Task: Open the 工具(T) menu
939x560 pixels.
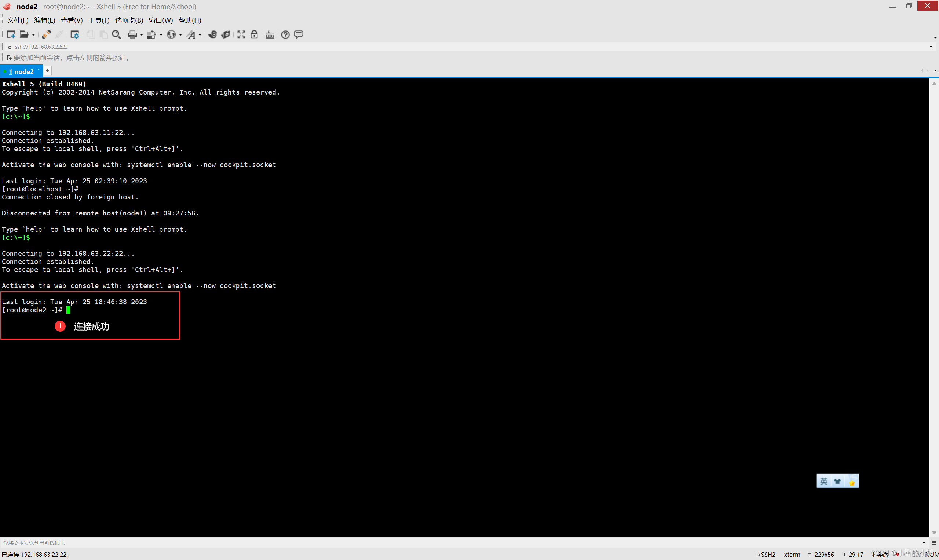Action: coord(99,21)
